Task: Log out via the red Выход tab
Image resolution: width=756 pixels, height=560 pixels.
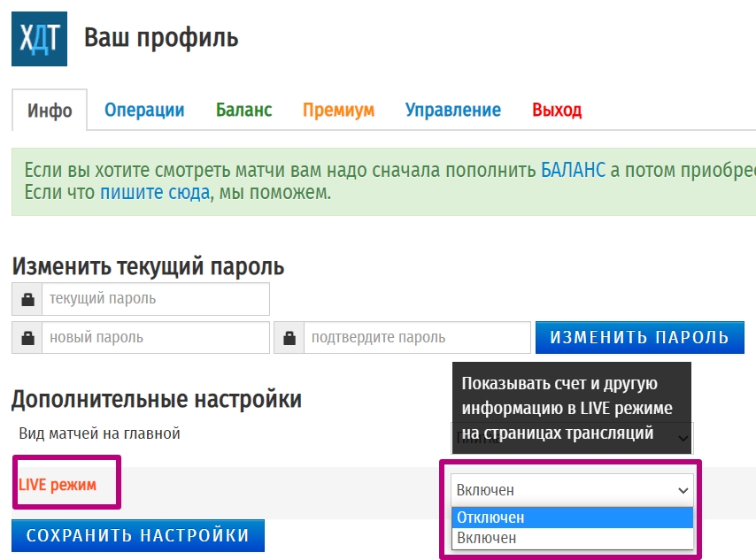Action: pyautogui.click(x=556, y=111)
